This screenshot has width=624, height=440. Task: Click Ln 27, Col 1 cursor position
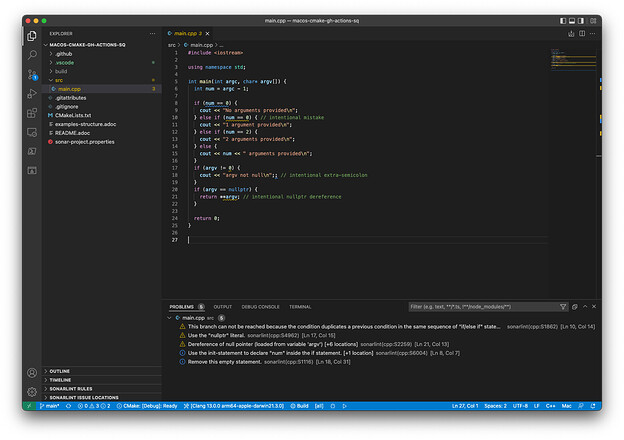point(465,406)
